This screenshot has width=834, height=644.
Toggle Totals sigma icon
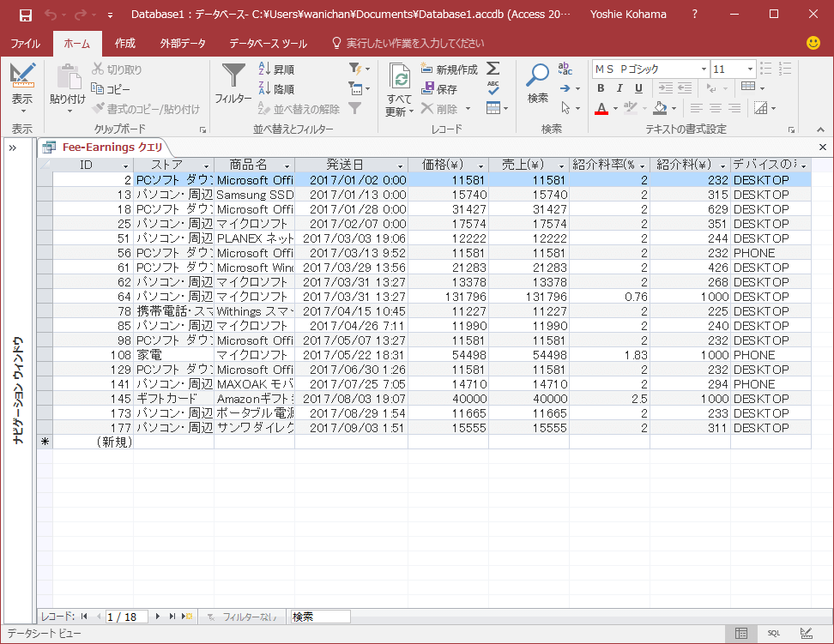(493, 69)
